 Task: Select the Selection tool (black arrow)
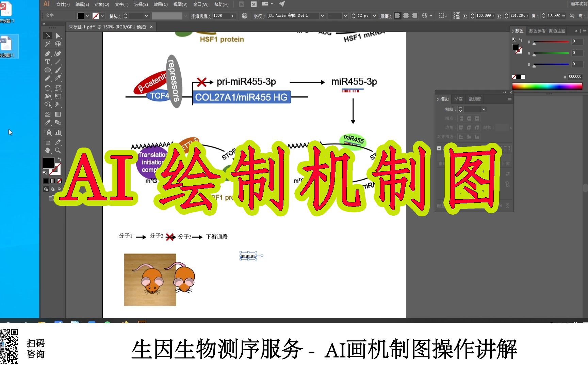[x=48, y=36]
